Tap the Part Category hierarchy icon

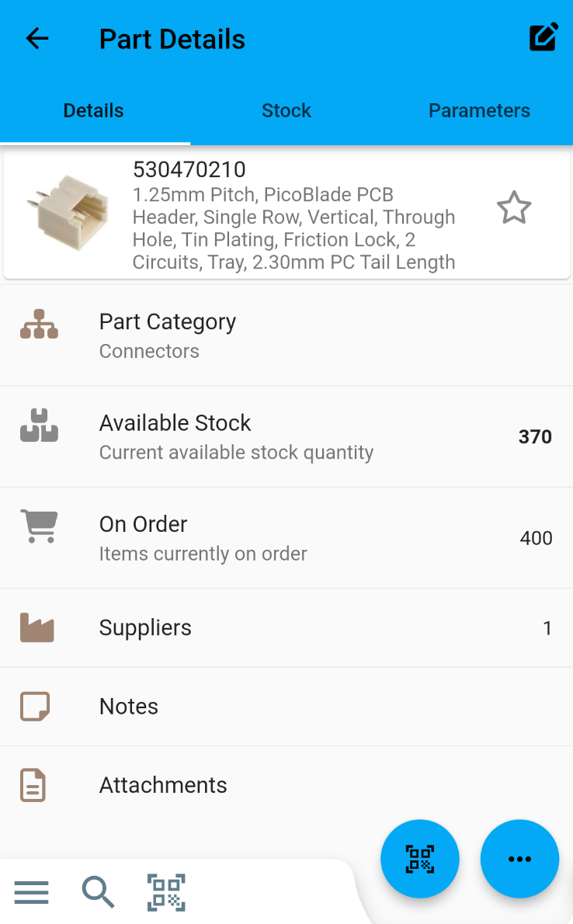[x=39, y=325]
